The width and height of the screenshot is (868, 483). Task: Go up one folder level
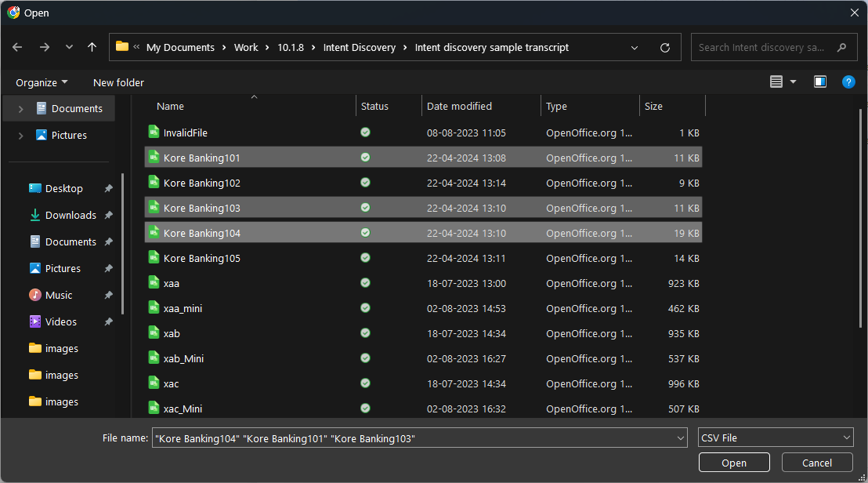click(x=92, y=47)
